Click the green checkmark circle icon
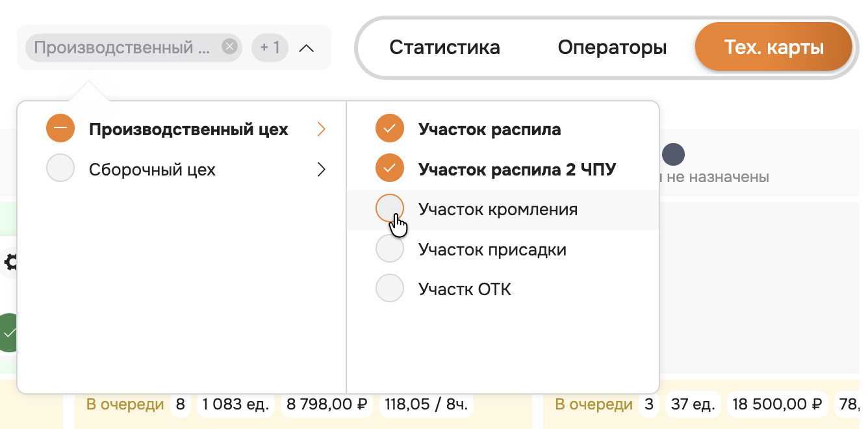868x429 pixels. (x=9, y=333)
